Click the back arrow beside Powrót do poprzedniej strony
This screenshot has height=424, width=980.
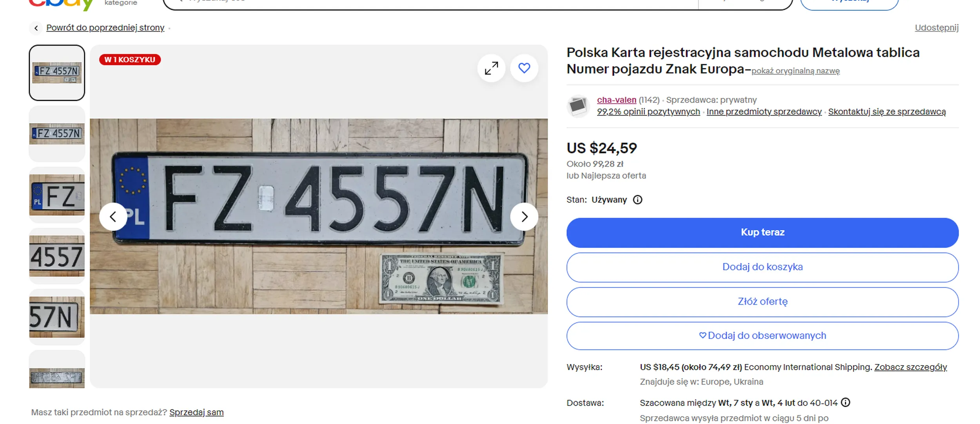(36, 27)
